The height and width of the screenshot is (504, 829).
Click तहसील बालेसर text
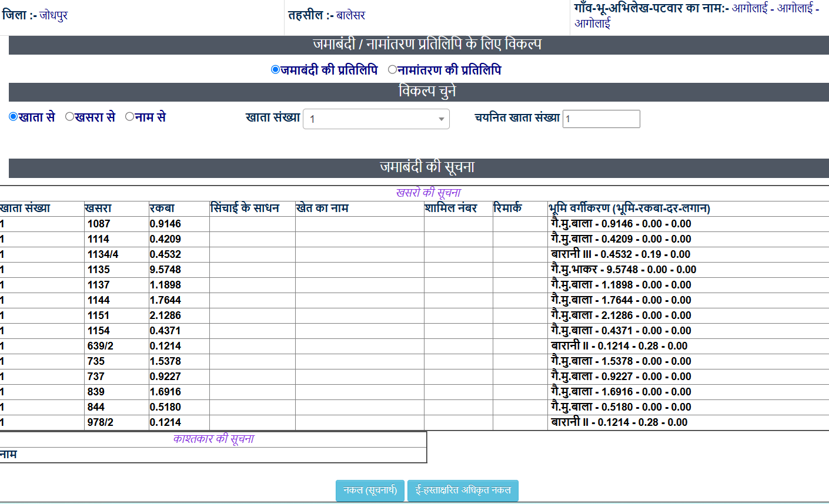pyautogui.click(x=327, y=15)
